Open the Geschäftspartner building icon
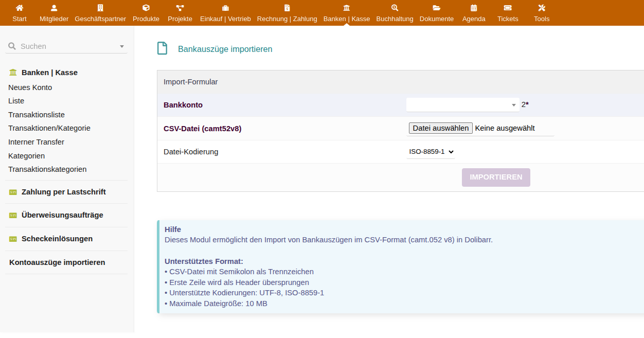Image resolution: width=644 pixels, height=338 pixels. (100, 8)
